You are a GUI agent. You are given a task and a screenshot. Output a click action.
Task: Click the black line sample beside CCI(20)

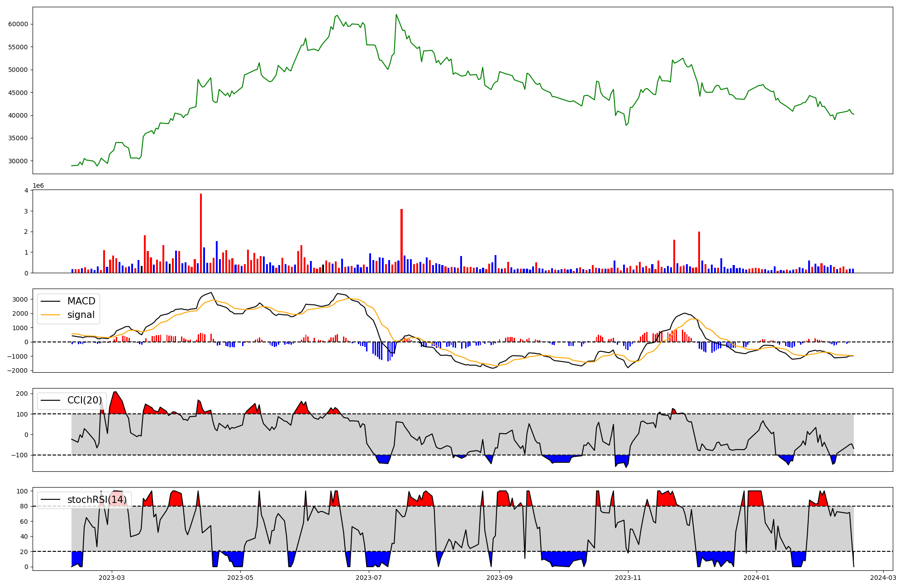pyautogui.click(x=51, y=401)
